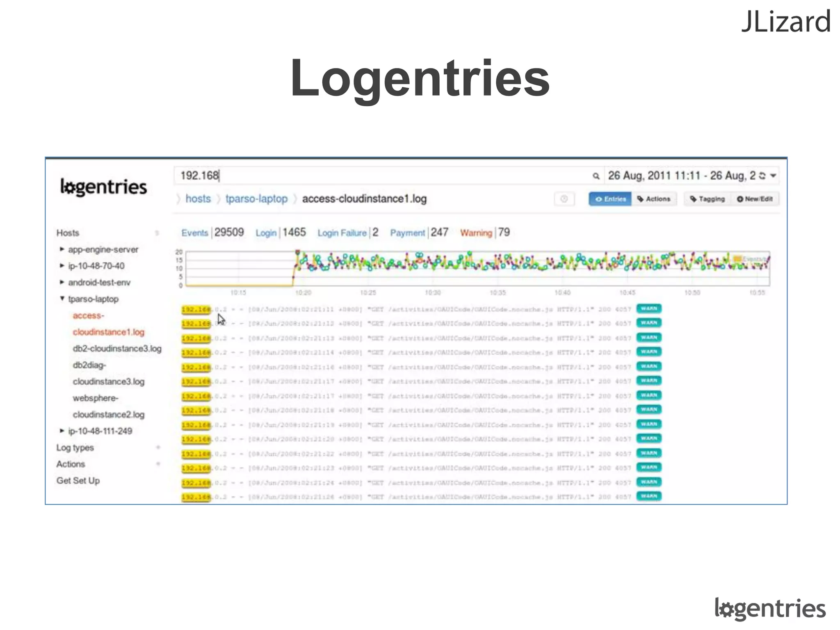Select db2-cloudinstance3.log in sidebar
The width and height of the screenshot is (840, 630).
click(x=117, y=349)
